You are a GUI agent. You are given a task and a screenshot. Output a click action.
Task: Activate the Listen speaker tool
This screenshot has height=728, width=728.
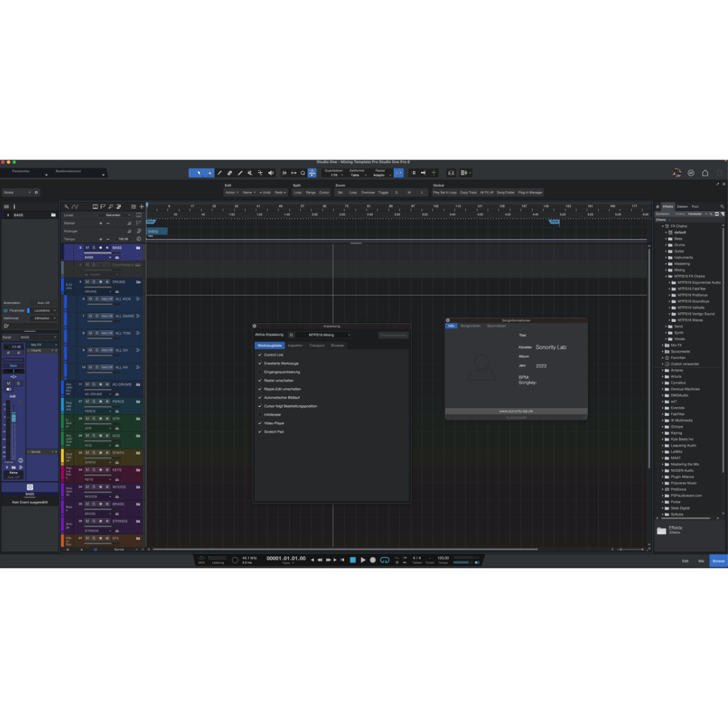pyautogui.click(x=271, y=173)
